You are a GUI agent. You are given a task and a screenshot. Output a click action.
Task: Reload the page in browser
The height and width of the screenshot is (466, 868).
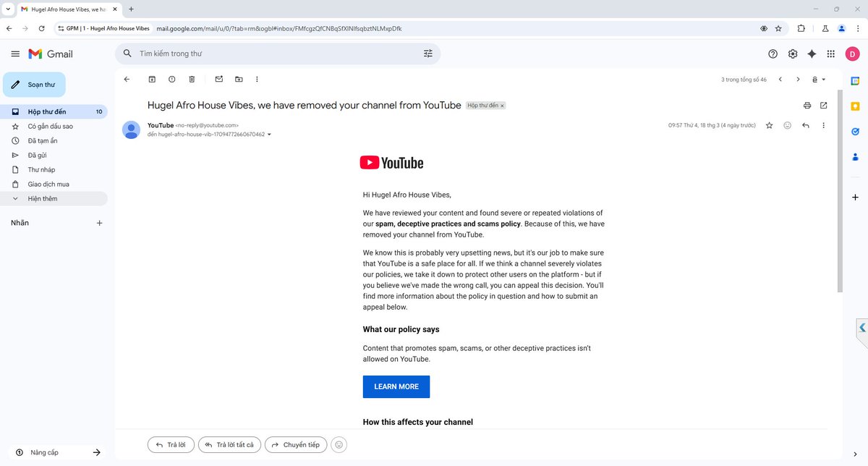coord(41,28)
